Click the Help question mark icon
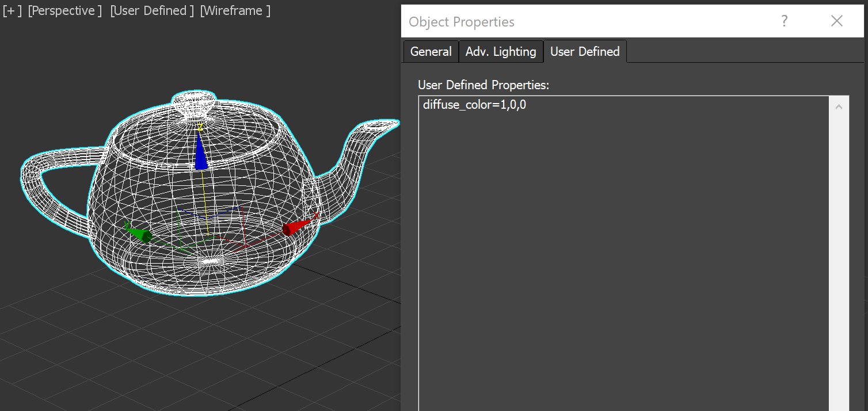The height and width of the screenshot is (411, 868). coord(784,21)
